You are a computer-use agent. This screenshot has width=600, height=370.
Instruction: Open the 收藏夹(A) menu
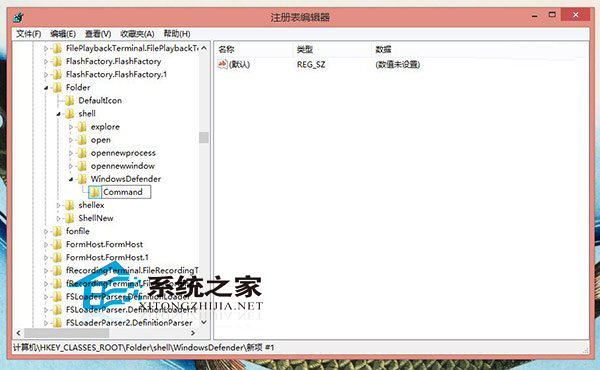137,34
